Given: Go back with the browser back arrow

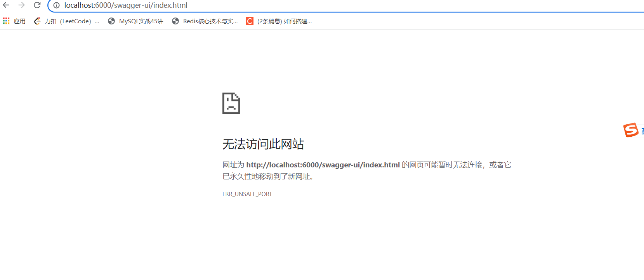Looking at the screenshot, I should coord(6,5).
